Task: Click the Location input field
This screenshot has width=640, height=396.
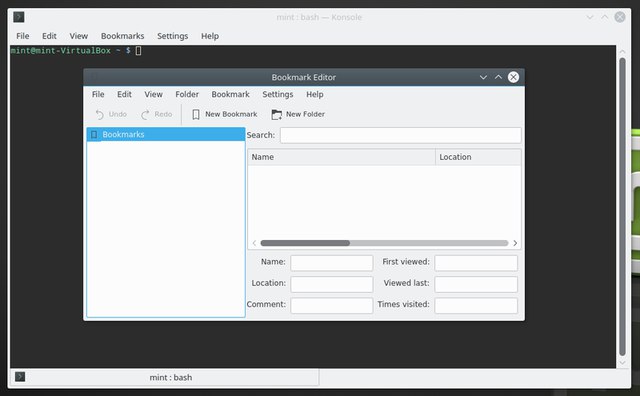Action: pos(331,284)
